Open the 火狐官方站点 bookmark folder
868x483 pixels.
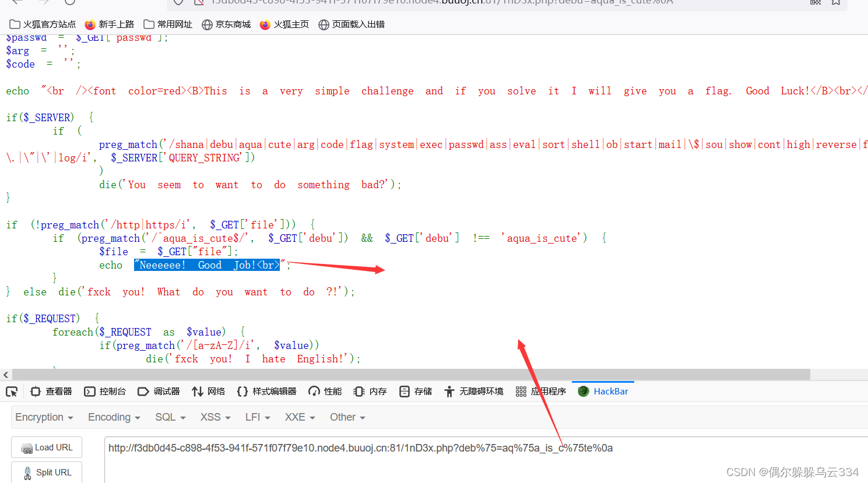click(x=43, y=24)
